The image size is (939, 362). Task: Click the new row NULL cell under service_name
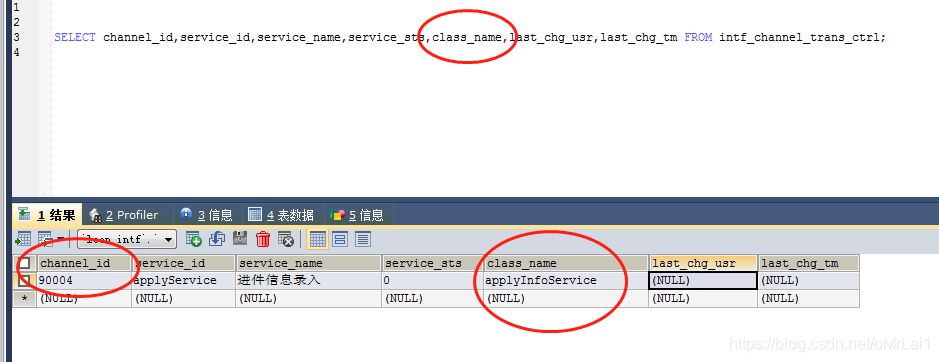(308, 298)
